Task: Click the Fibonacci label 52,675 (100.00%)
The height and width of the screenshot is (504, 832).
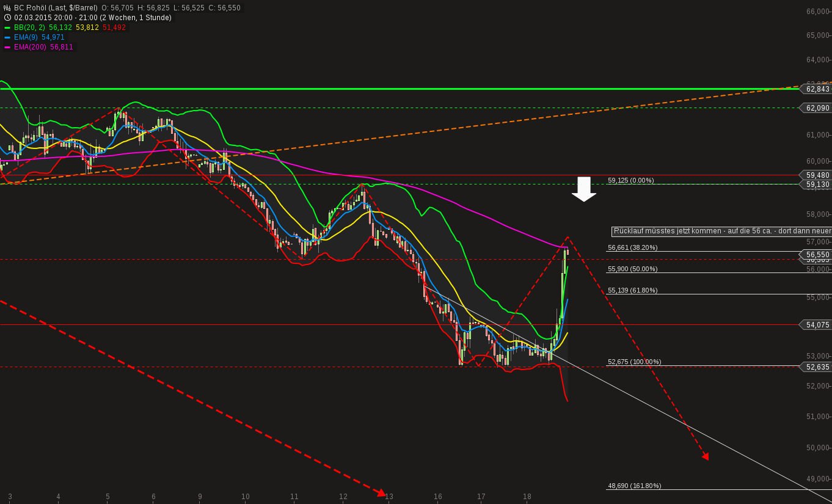Action: pyautogui.click(x=635, y=362)
